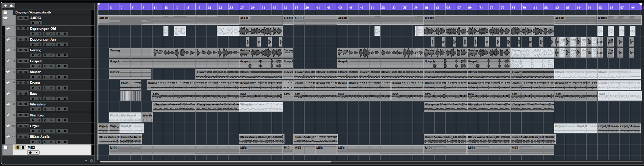Open track list settings gear icon
Image resolution: width=644 pixels, height=166 pixels.
pos(91,161)
